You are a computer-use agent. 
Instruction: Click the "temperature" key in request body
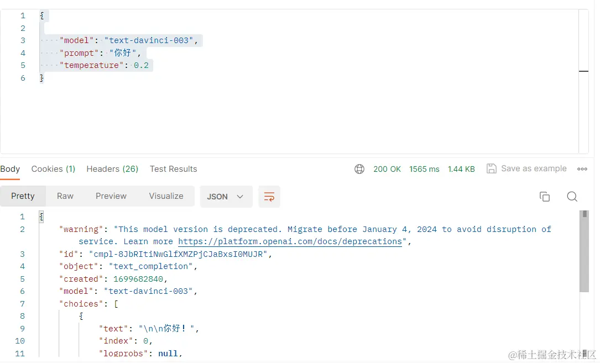pyautogui.click(x=91, y=65)
